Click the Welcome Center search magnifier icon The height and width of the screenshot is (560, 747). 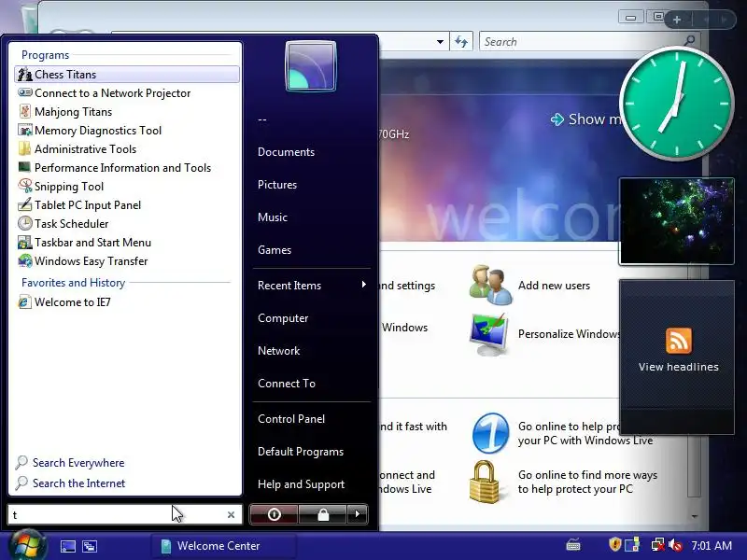(x=689, y=41)
